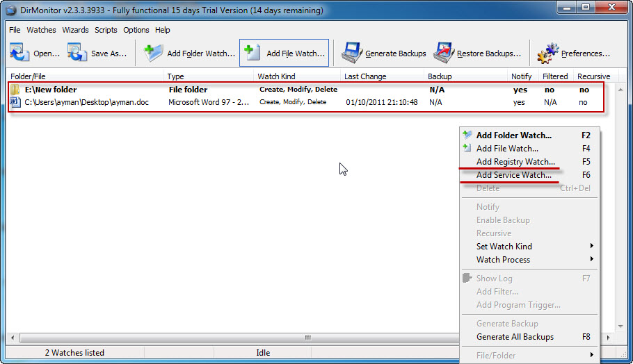Expand the Set Watch Kind submenu arrow
The height and width of the screenshot is (364, 633).
click(591, 246)
